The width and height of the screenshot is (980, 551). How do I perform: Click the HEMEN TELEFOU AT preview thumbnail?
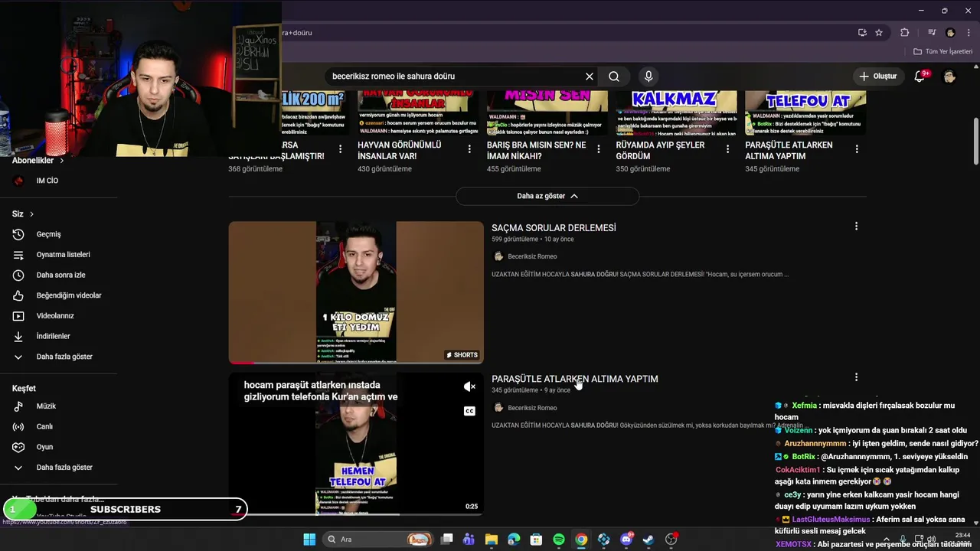pyautogui.click(x=356, y=444)
